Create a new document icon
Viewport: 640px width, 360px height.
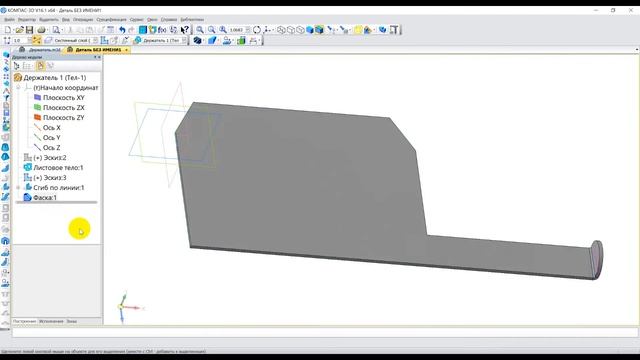(x=8, y=30)
